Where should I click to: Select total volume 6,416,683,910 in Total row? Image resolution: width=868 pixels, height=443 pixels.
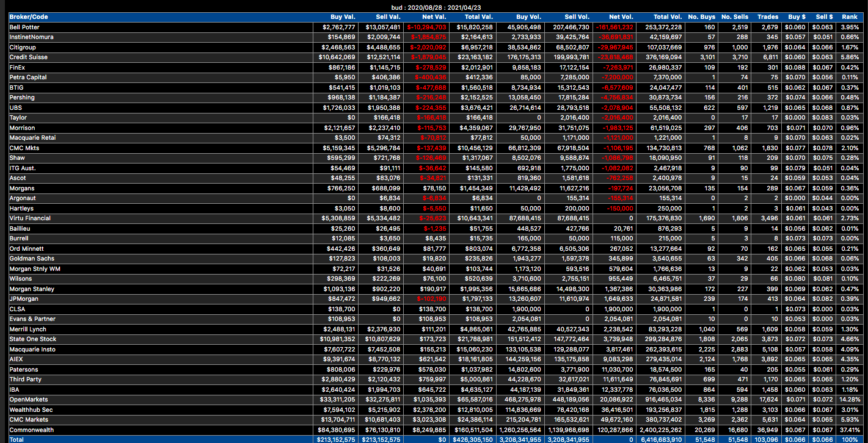click(x=660, y=439)
